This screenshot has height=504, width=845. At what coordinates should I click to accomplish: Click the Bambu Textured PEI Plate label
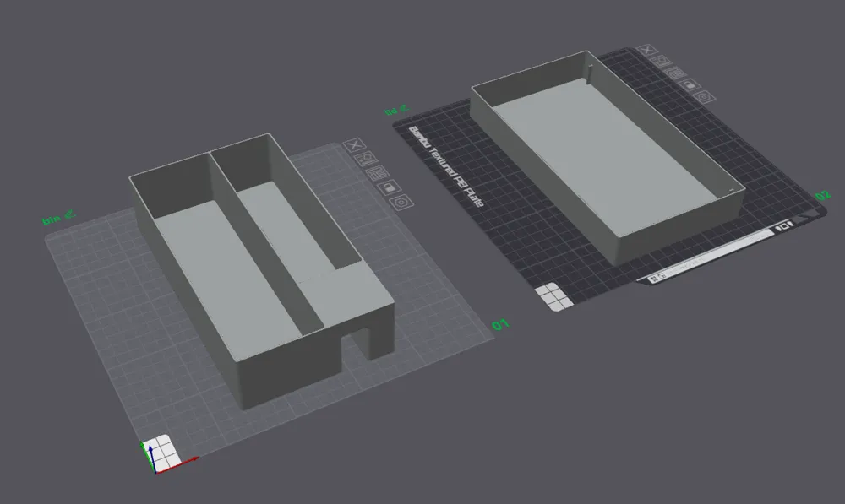[445, 165]
